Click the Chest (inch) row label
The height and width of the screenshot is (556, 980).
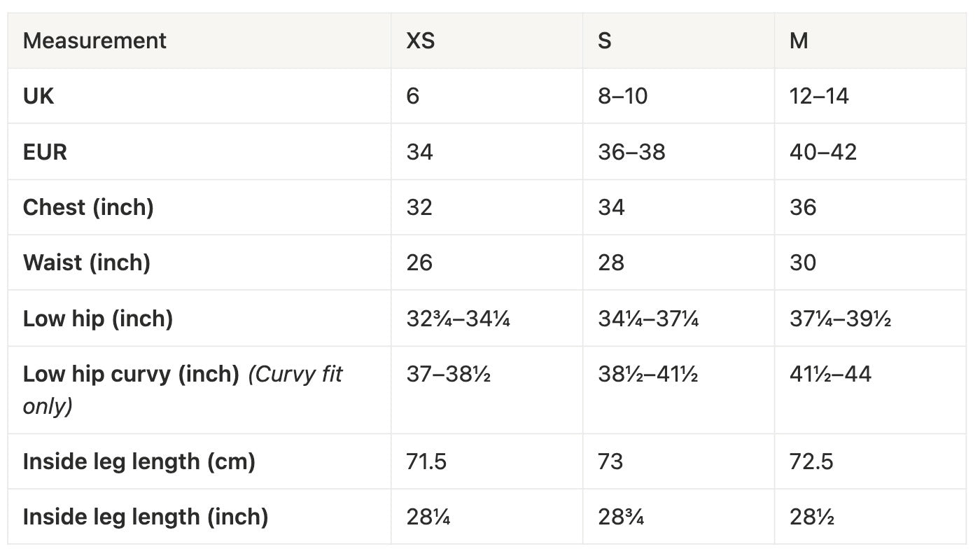pyautogui.click(x=88, y=207)
